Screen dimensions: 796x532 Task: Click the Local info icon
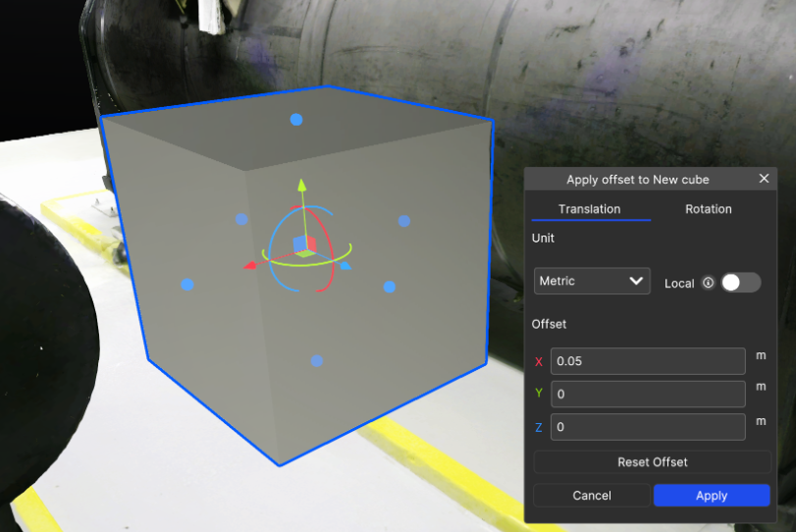(707, 283)
